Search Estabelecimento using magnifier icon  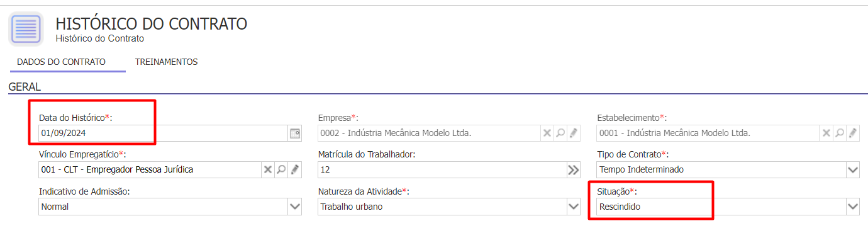coord(839,133)
